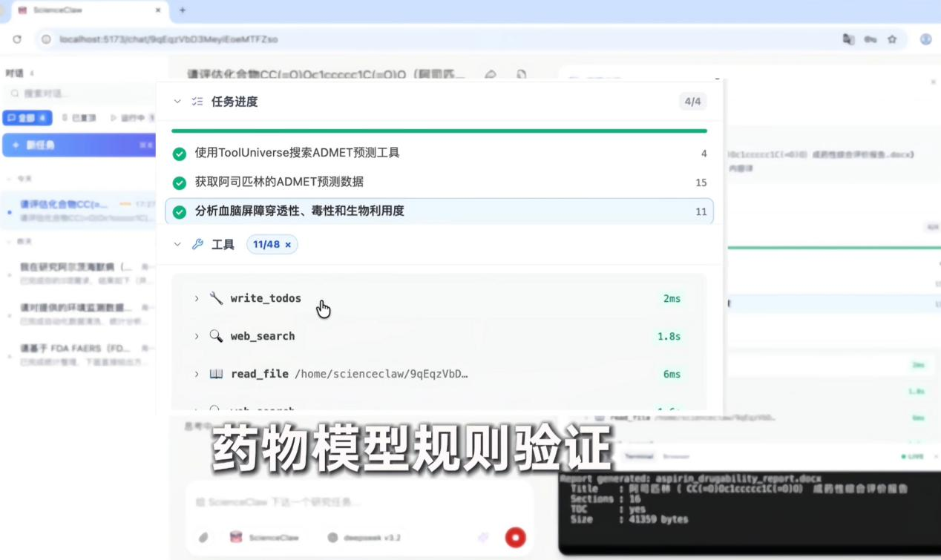This screenshot has width=941, height=560.
Task: Click the green check for 获取阿司匹林的ADMET预测数据
Action: (x=180, y=182)
